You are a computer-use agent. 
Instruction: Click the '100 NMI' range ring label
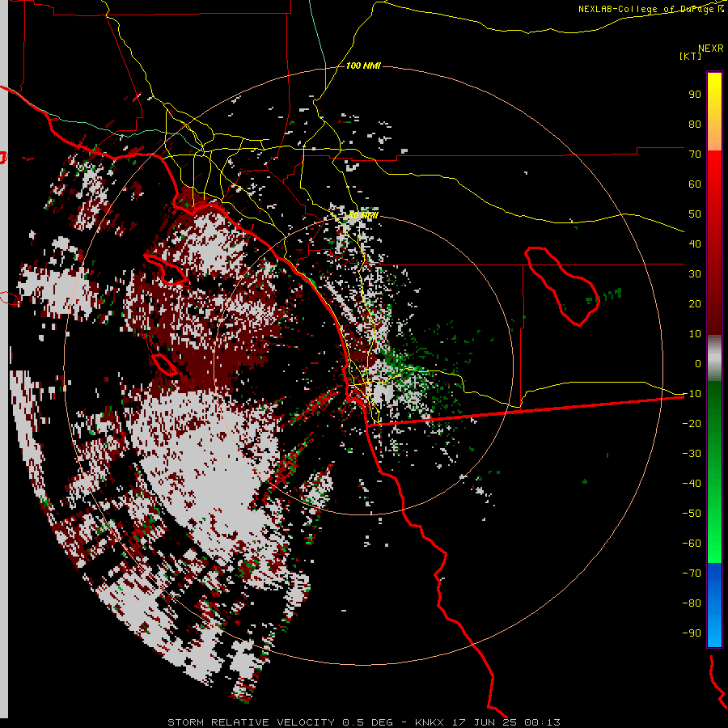[363, 66]
